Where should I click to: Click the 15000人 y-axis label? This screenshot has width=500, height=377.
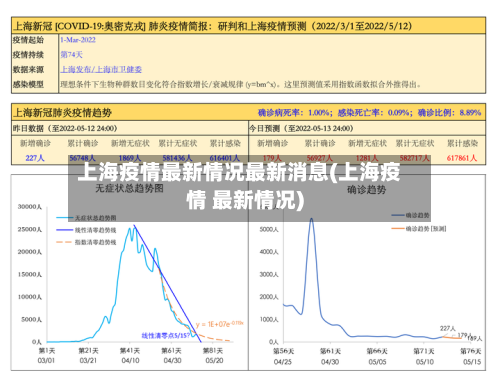pyautogui.click(x=30, y=274)
